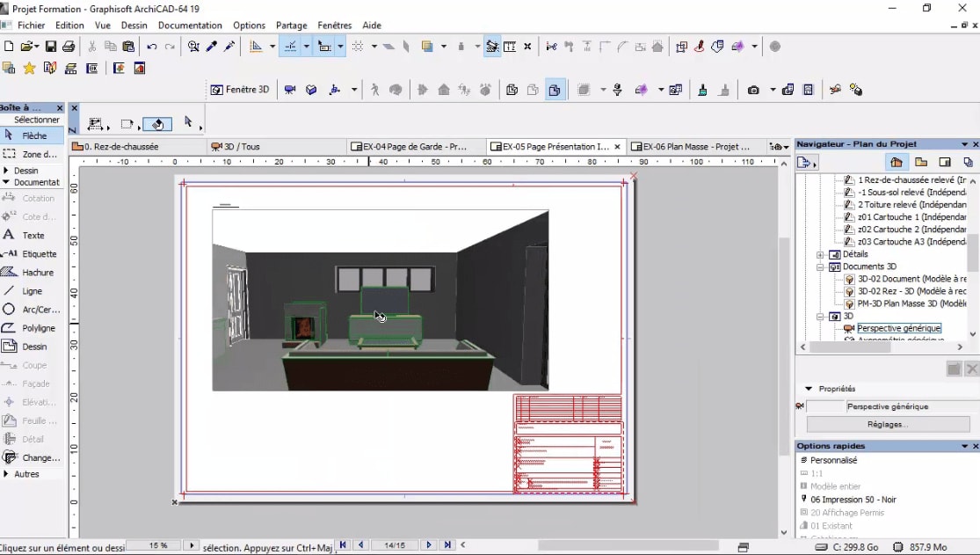Expand the Autres toolbox section
This screenshot has height=555, width=980.
6,474
